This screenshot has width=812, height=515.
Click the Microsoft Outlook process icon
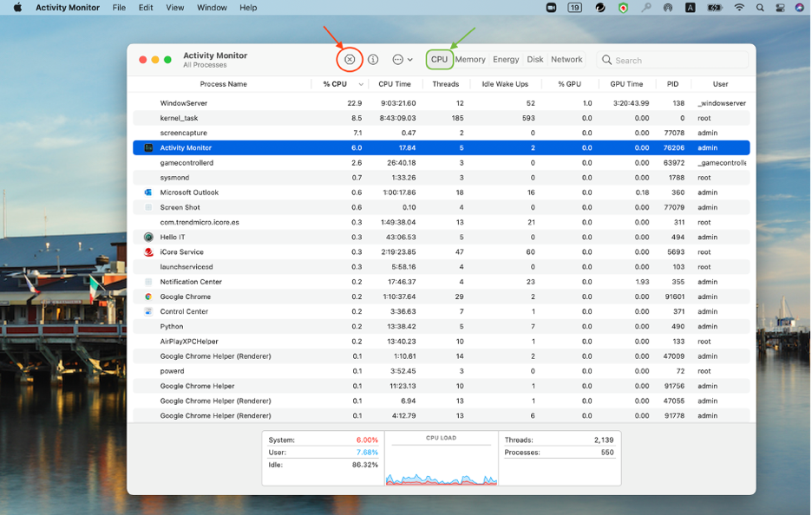coord(148,192)
